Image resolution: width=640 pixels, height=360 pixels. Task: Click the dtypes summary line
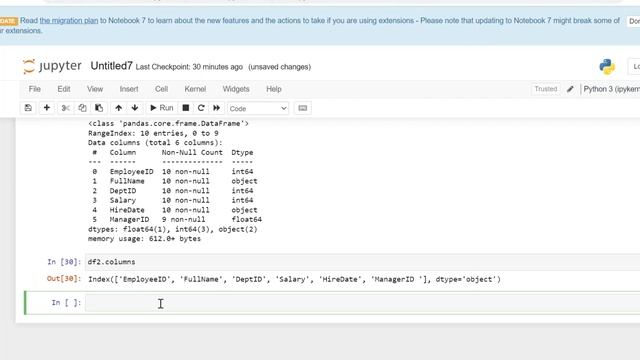click(173, 229)
